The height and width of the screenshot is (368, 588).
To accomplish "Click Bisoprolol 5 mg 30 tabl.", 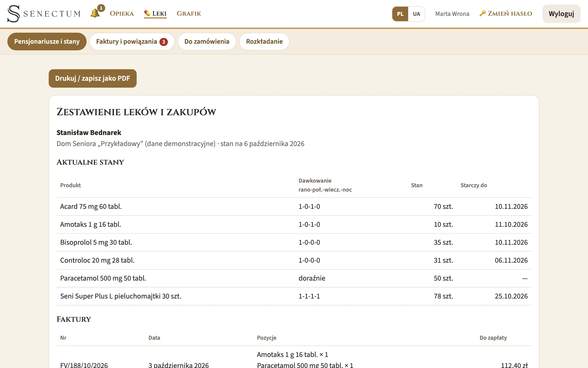I will pyautogui.click(x=96, y=242).
